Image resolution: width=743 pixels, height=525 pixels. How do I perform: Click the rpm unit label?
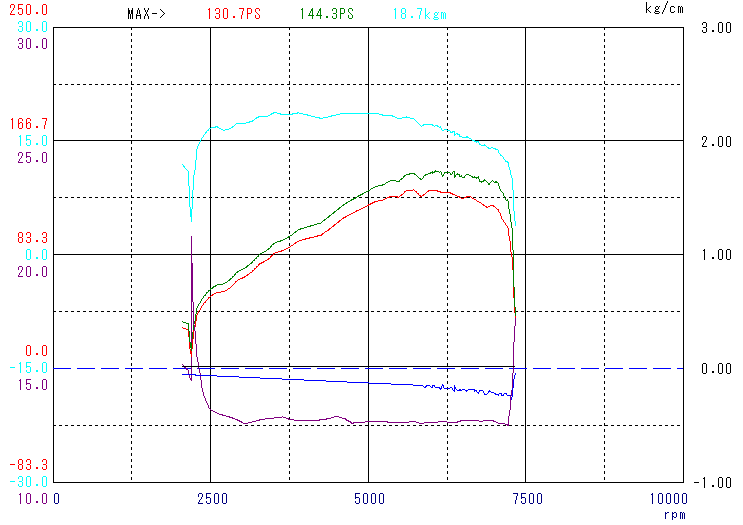point(674,515)
